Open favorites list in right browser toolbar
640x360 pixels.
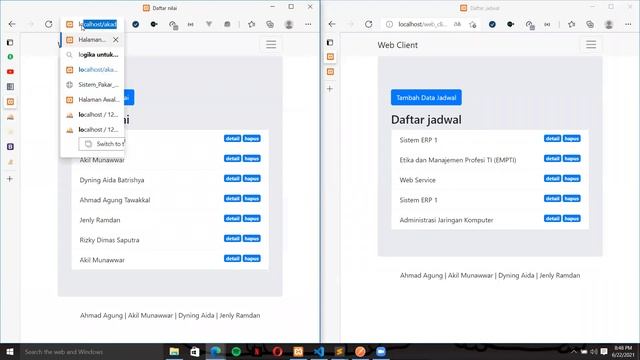pyautogui.click(x=571, y=24)
